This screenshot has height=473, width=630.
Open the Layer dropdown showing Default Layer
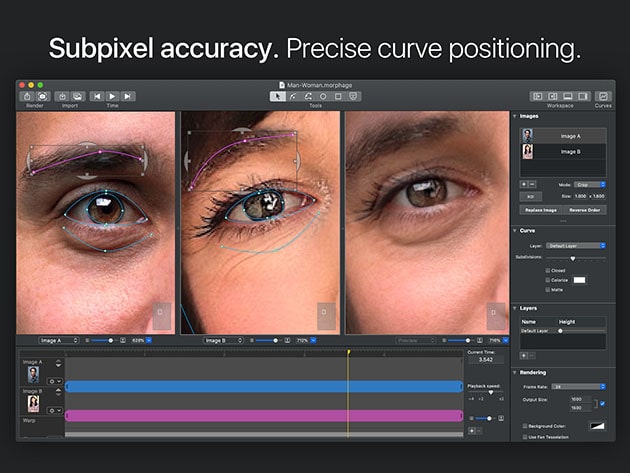(x=575, y=246)
